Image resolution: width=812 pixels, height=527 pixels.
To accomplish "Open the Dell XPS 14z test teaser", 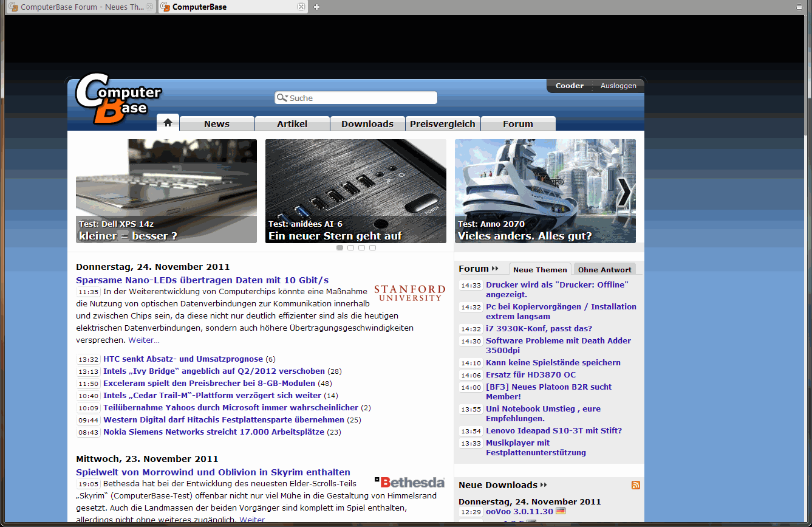I will click(x=166, y=191).
